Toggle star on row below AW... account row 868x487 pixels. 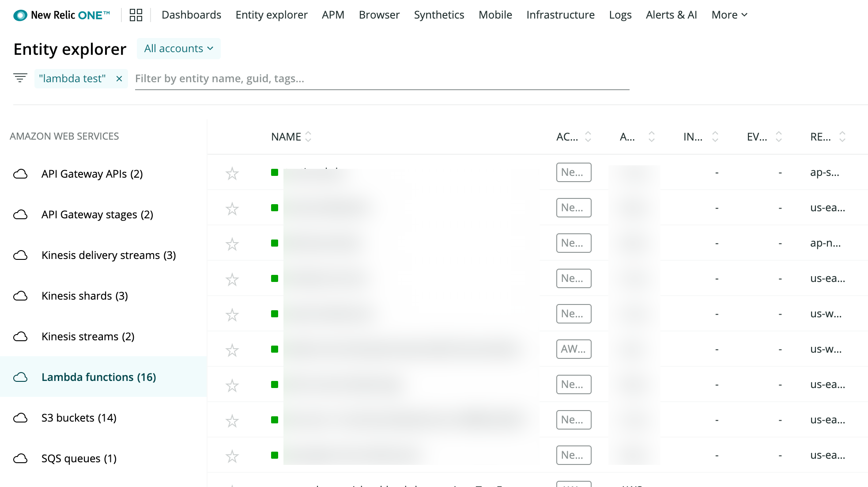pyautogui.click(x=232, y=385)
